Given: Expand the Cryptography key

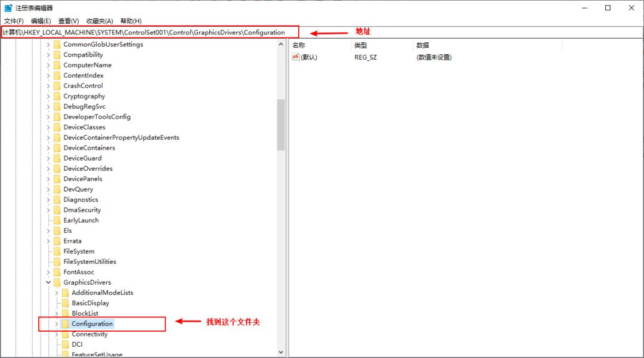Looking at the screenshot, I should point(48,95).
